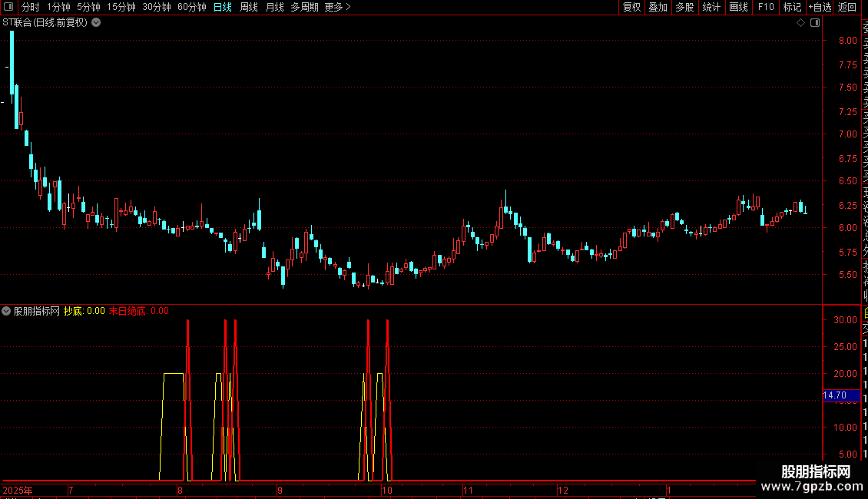Click month 8 marker on time axis
Screen dimensions: 868x499
pyautogui.click(x=180, y=490)
